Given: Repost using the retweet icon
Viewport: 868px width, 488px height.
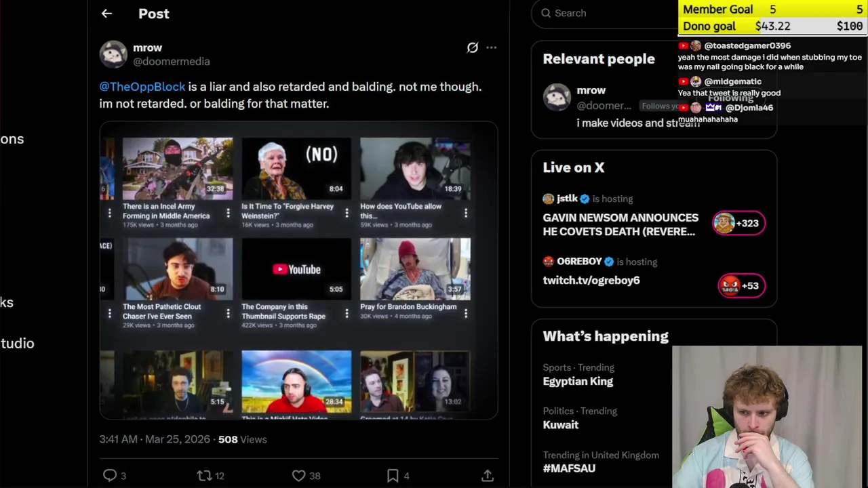Looking at the screenshot, I should 204,476.
